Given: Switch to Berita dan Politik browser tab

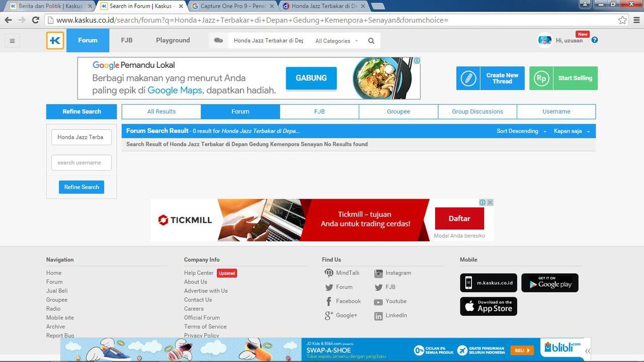Looking at the screenshot, I should tap(50, 6).
